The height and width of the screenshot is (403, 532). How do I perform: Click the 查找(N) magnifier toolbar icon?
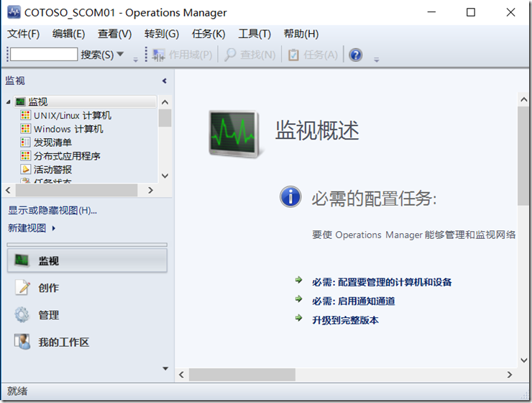pyautogui.click(x=230, y=55)
